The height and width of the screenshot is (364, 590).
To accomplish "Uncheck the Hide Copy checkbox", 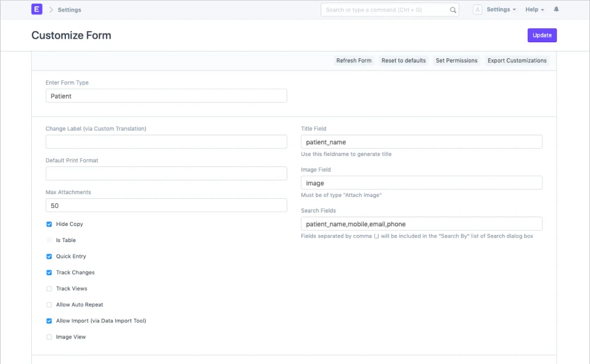I will coord(49,224).
